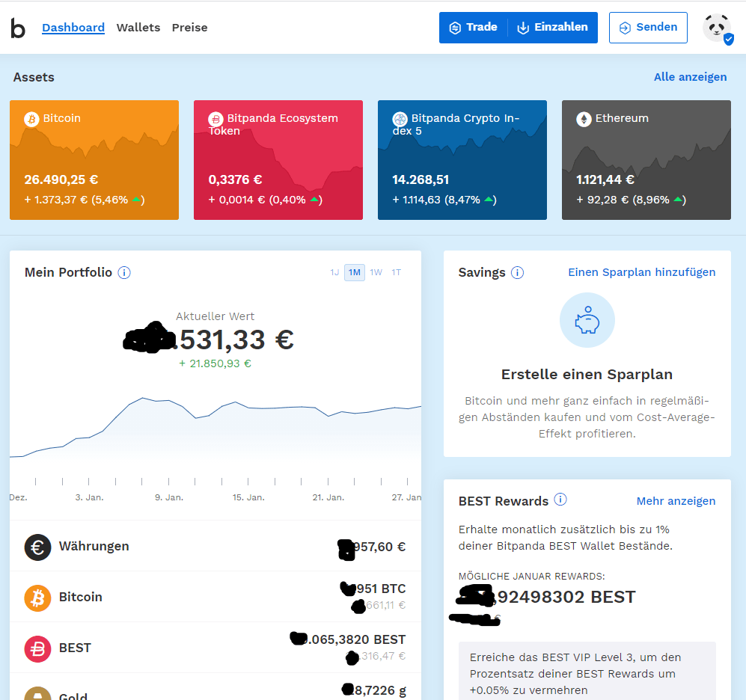
Task: Click the 'Erstelle einen Sparplan' heading
Action: (587, 375)
